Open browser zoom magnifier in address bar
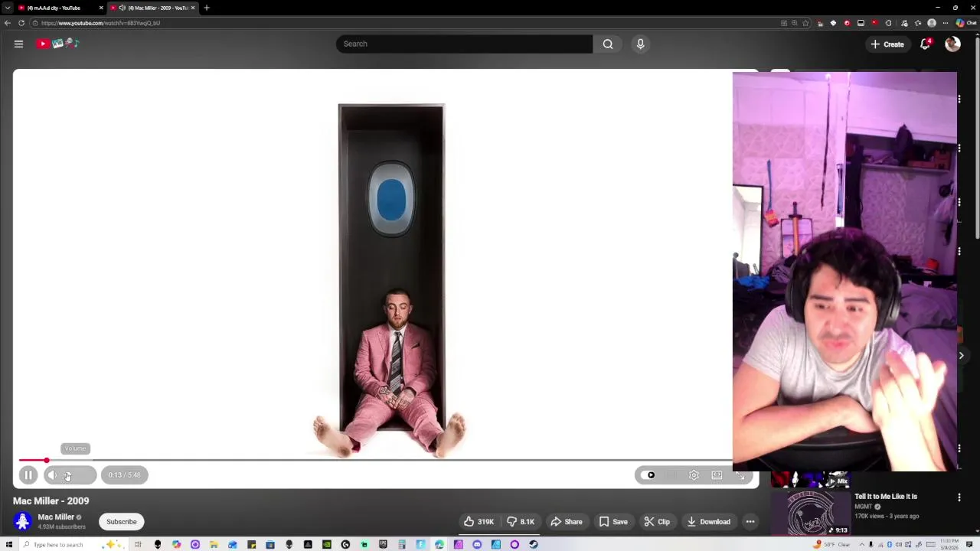The width and height of the screenshot is (980, 551). [795, 23]
